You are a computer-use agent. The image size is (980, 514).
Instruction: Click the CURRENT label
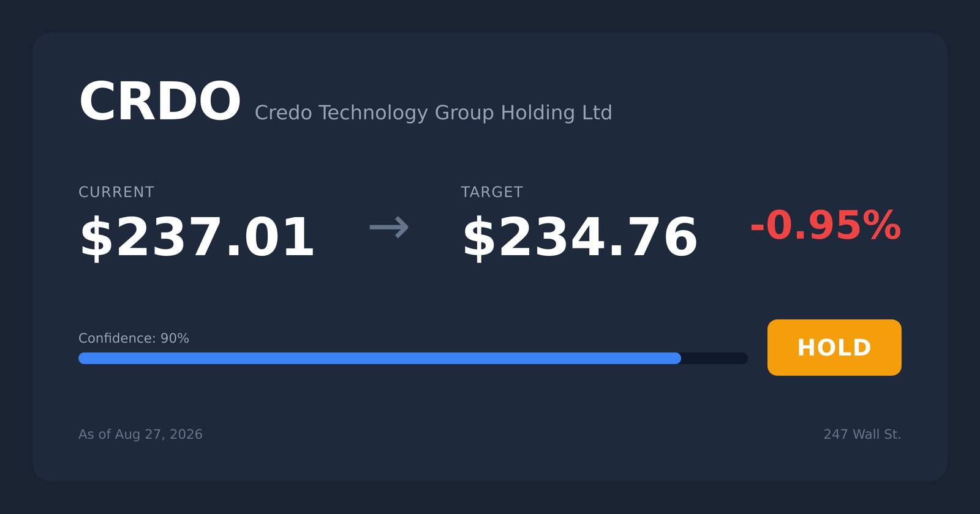[x=116, y=192]
